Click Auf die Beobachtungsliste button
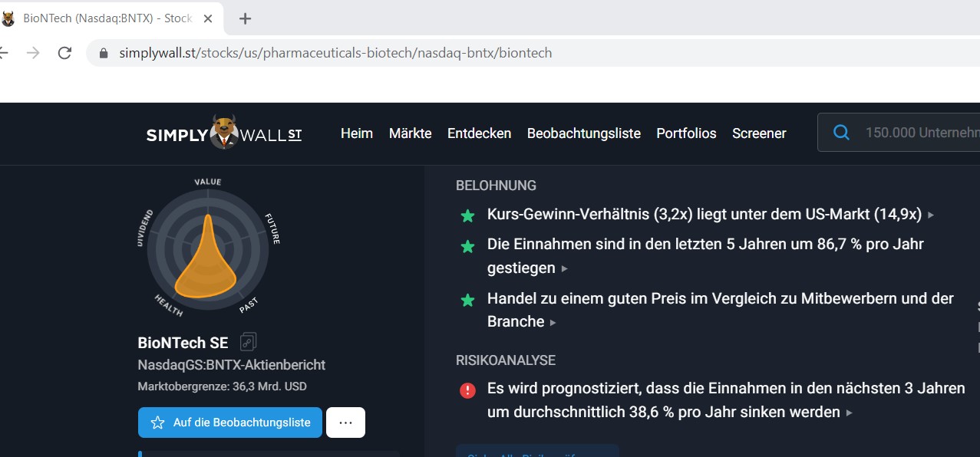 click(x=229, y=422)
